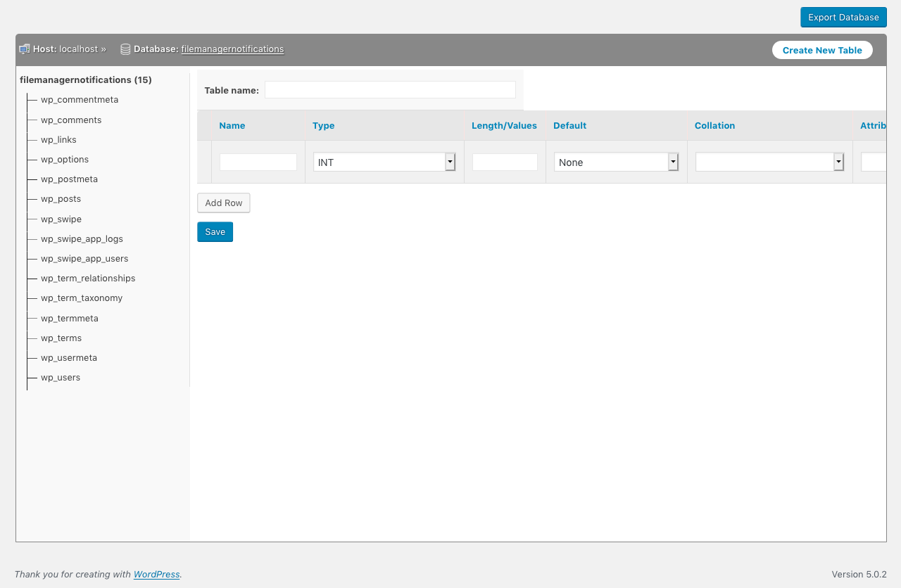Click the Create New Table button
The height and width of the screenshot is (588, 901).
click(x=822, y=50)
